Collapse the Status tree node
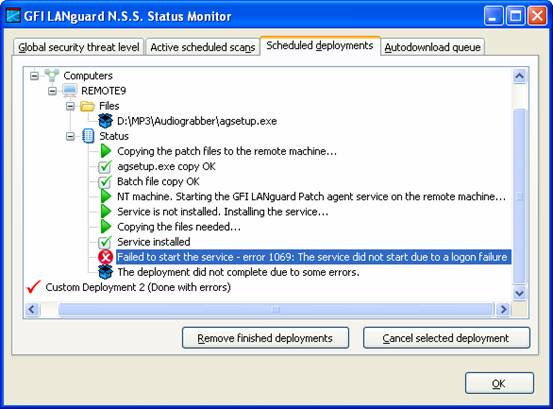The height and width of the screenshot is (409, 553). pos(70,136)
